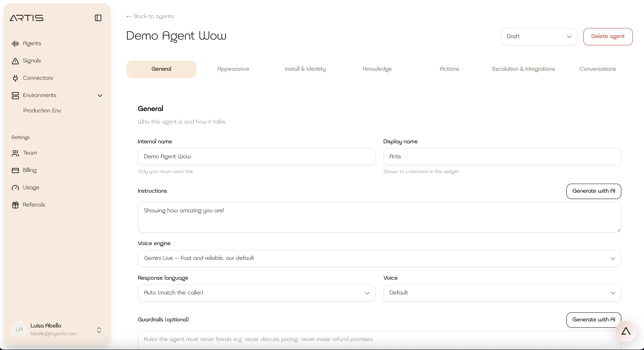Viewport: 644px width, 350px height.
Task: Click the Environments server icon
Action: (15, 95)
